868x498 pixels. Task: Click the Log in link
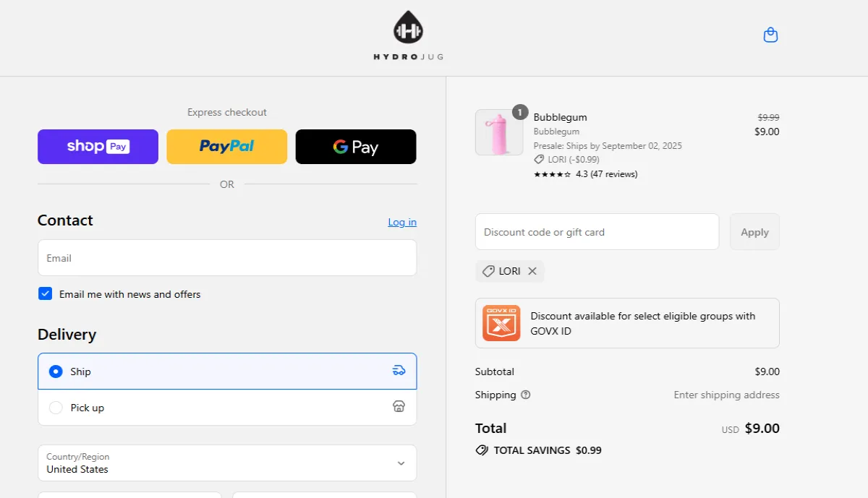tap(402, 222)
